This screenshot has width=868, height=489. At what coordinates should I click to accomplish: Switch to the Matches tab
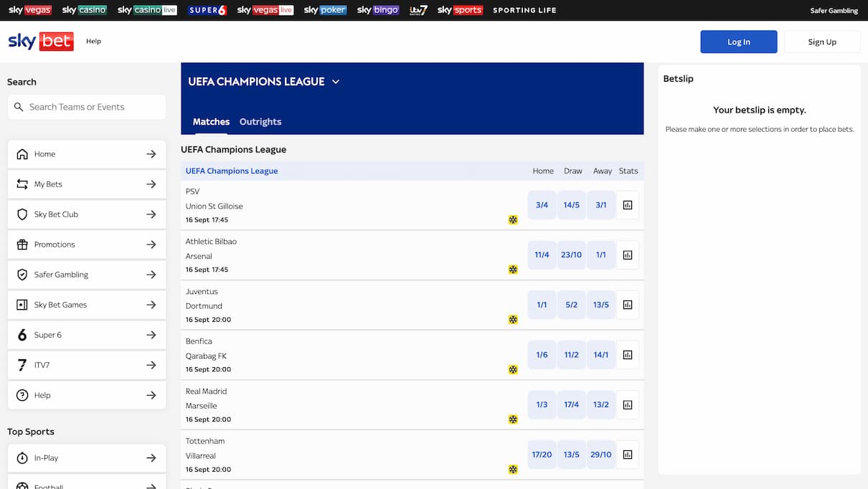tap(211, 122)
